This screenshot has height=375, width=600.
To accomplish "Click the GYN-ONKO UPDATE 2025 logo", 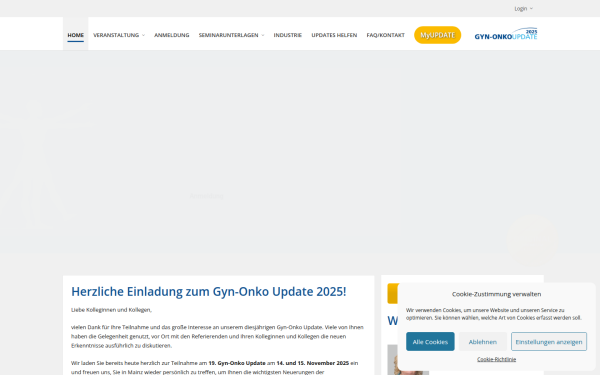I will tap(506, 34).
